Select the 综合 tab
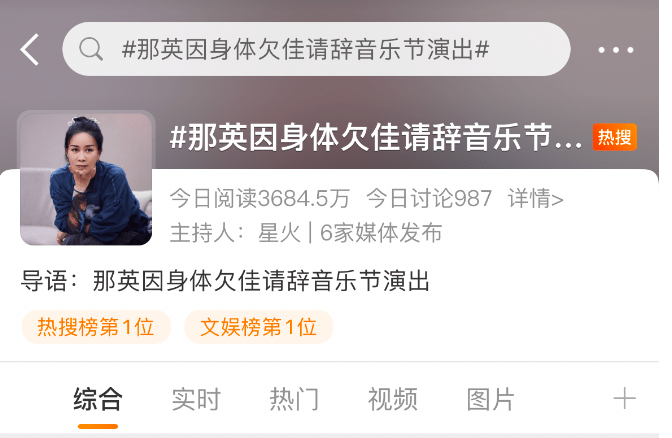This screenshot has width=672, height=438. 98,399
